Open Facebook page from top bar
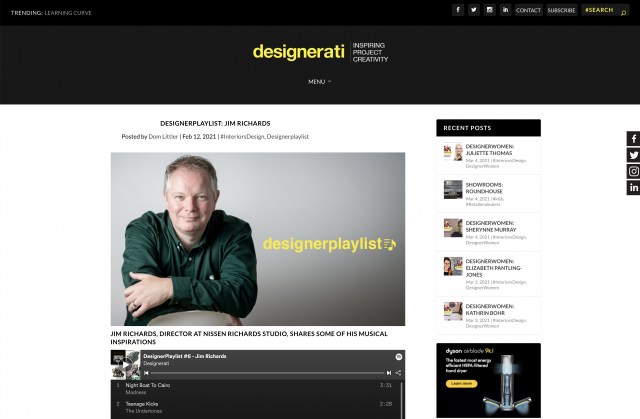Image resolution: width=640 pixels, height=419 pixels. (x=458, y=10)
